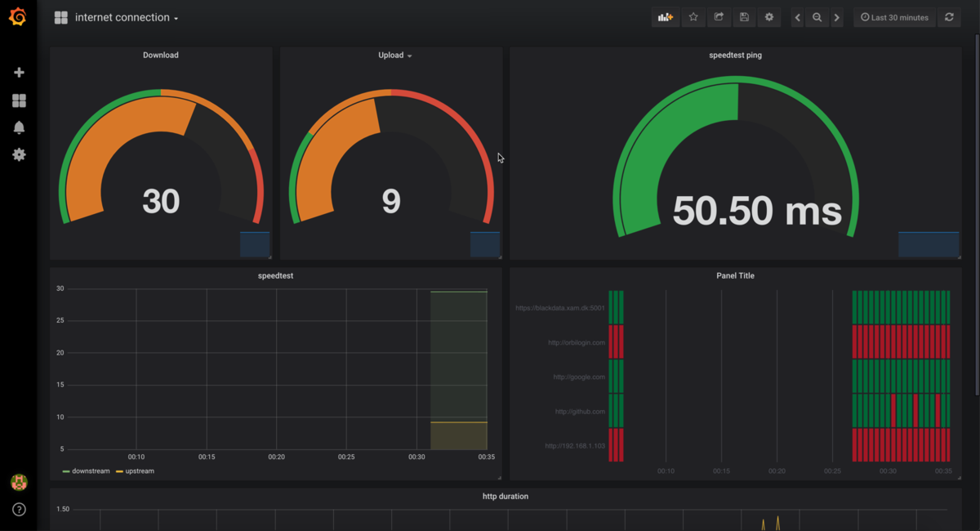Open the Add panel toolbar icon
This screenshot has width=980, height=531.
click(665, 16)
